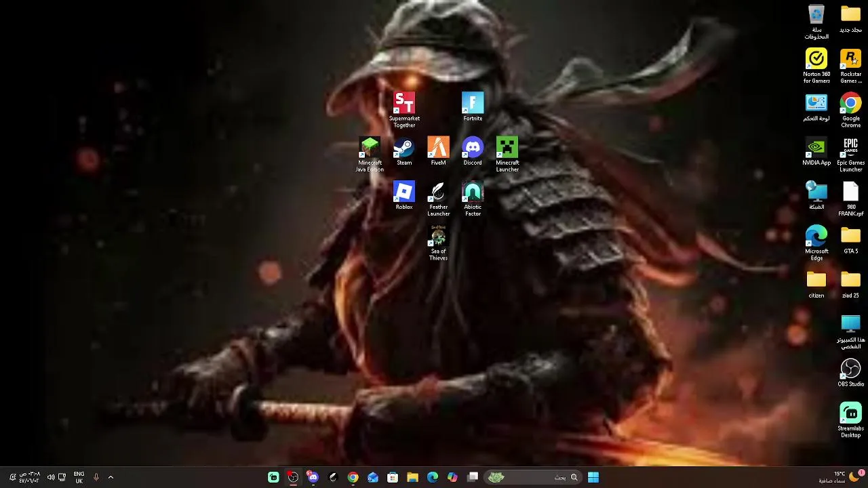Click the volume speaker tray icon

[51, 477]
